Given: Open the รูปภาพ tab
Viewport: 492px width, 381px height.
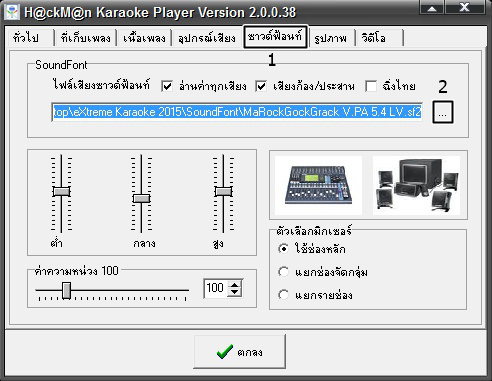Looking at the screenshot, I should pyautogui.click(x=331, y=37).
